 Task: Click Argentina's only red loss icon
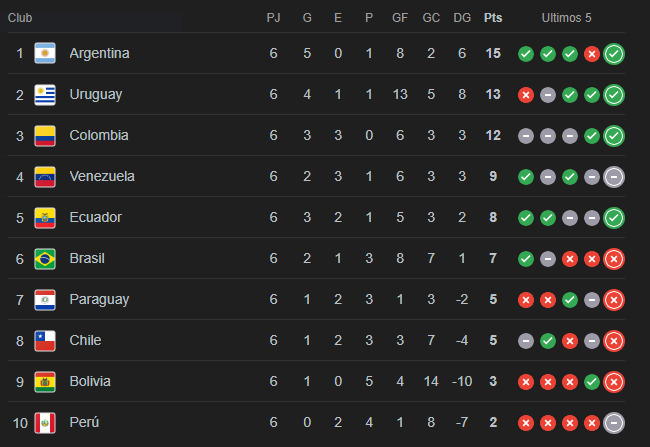point(592,53)
